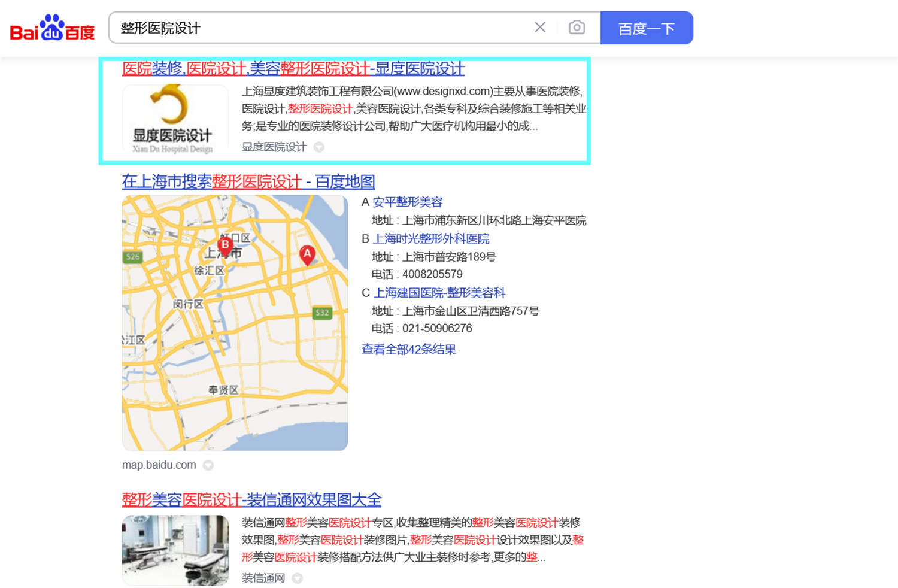Open 在上海市搜索整形医院设计 百度地图 link

point(248,181)
